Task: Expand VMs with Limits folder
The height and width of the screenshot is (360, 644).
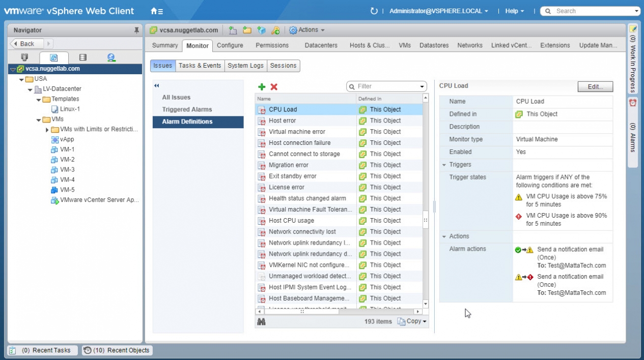Action: pyautogui.click(x=47, y=130)
